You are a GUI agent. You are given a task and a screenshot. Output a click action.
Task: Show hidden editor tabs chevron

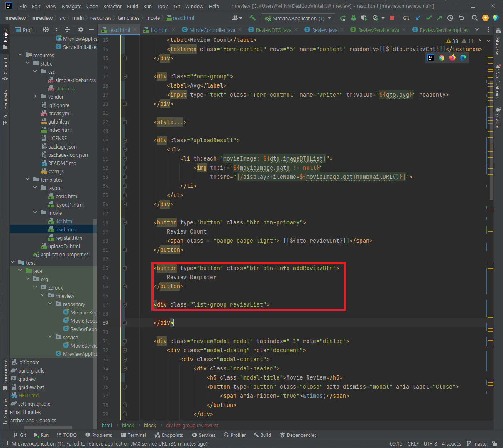477,29
